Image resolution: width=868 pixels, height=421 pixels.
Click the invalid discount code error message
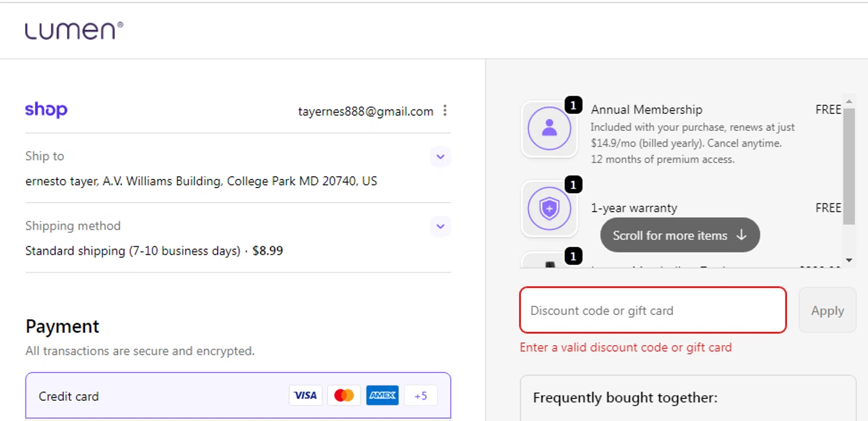point(626,347)
